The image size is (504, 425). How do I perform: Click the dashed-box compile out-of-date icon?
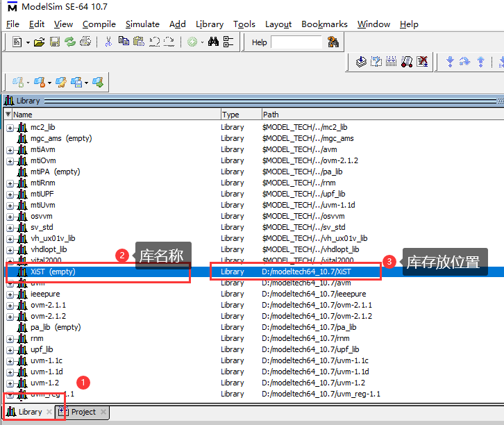[x=376, y=61]
